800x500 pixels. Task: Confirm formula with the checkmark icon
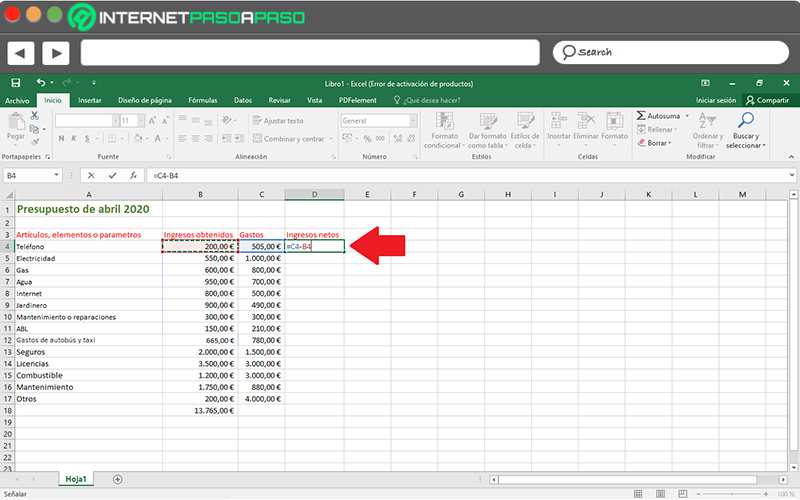point(112,176)
